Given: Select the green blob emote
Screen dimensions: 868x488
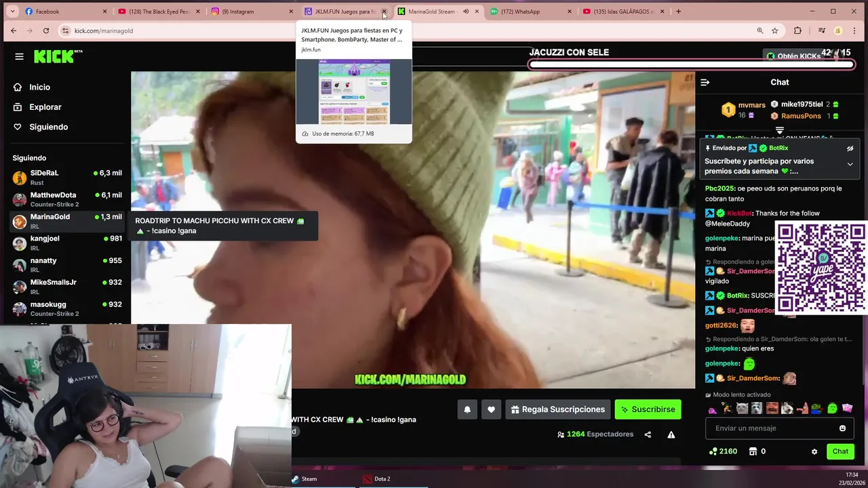Looking at the screenshot, I should [832, 409].
